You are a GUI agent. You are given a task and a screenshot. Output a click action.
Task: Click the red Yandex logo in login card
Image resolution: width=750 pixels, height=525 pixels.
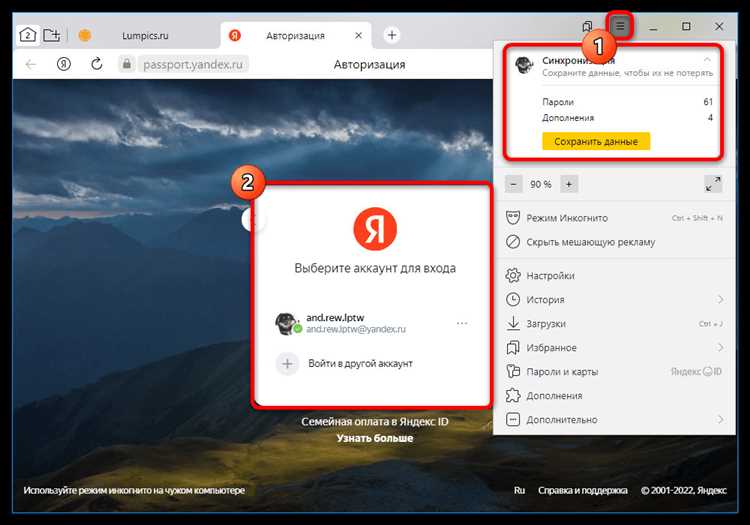375,230
